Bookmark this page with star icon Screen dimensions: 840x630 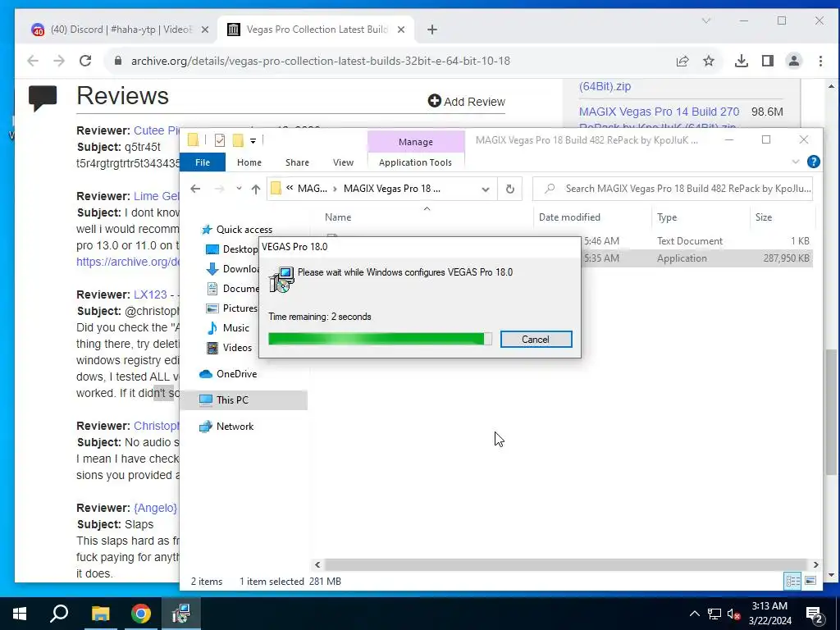pyautogui.click(x=709, y=61)
